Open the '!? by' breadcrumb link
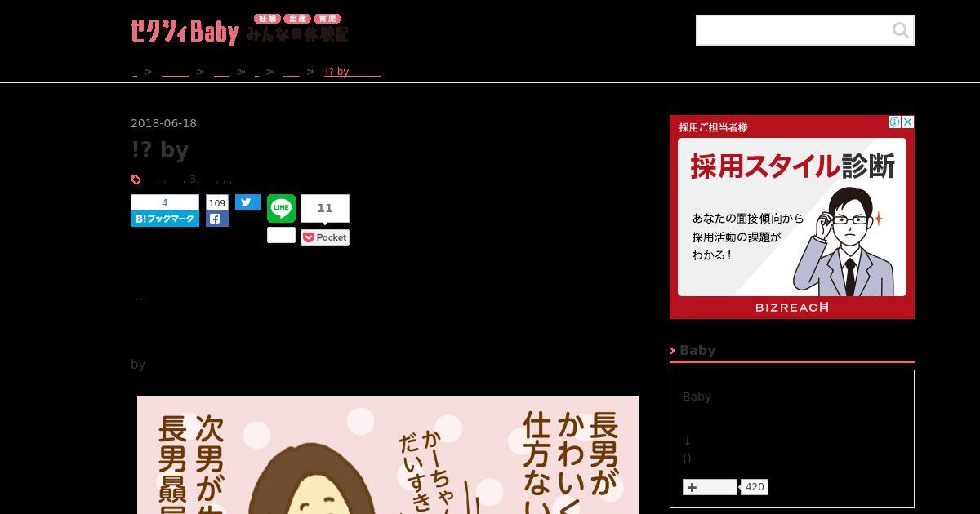This screenshot has height=514, width=980. [x=353, y=72]
